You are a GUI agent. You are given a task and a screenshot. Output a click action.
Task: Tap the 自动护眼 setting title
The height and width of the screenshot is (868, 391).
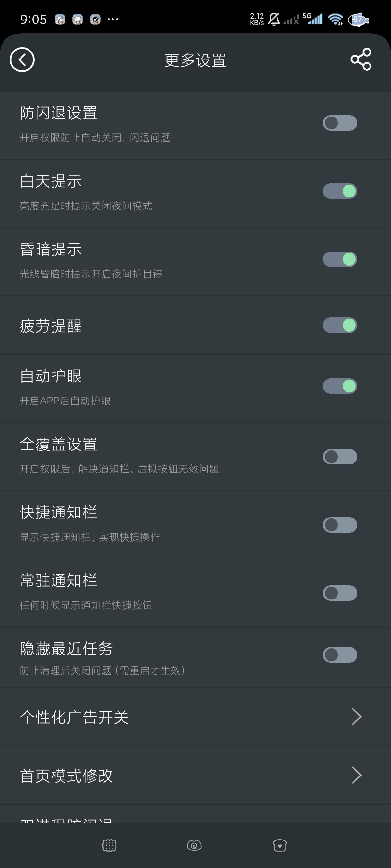[51, 376]
